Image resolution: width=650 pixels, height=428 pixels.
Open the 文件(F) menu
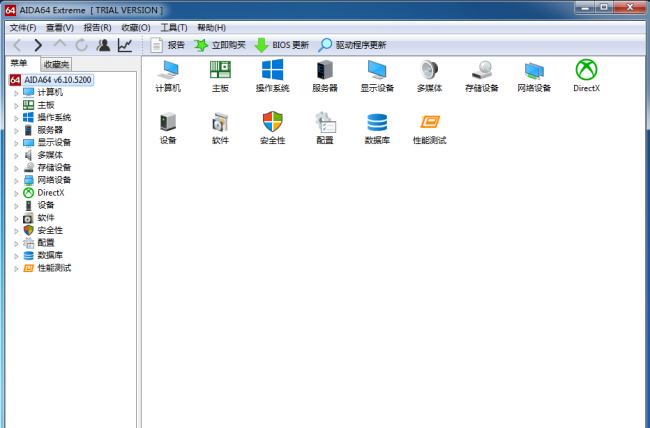(x=23, y=28)
